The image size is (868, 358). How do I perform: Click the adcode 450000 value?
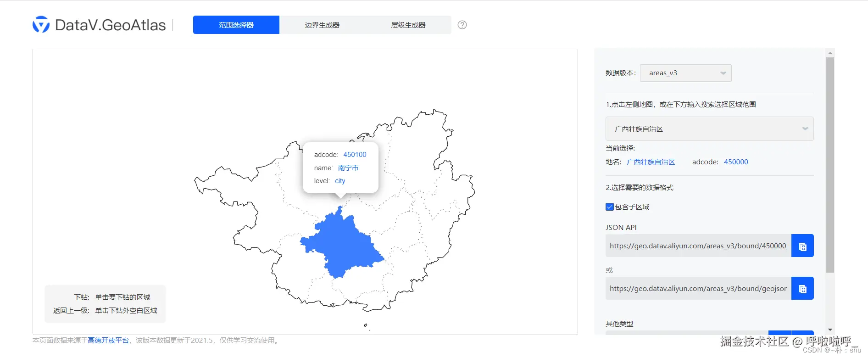point(736,162)
